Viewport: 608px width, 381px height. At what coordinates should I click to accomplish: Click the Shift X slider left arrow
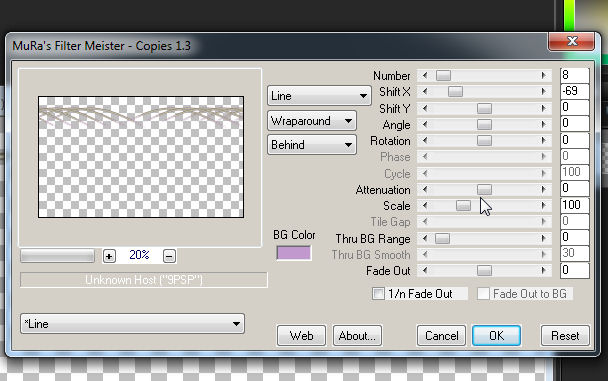point(425,91)
